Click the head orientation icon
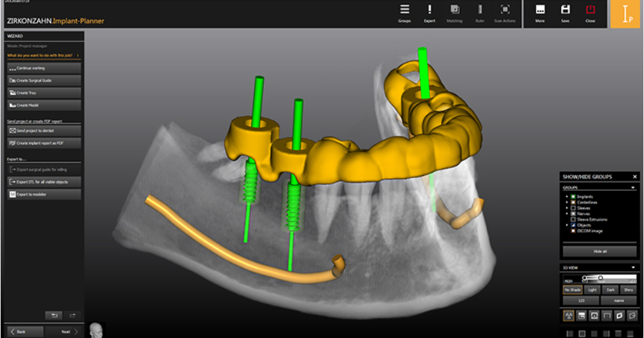The height and width of the screenshot is (338, 644). pyautogui.click(x=96, y=330)
